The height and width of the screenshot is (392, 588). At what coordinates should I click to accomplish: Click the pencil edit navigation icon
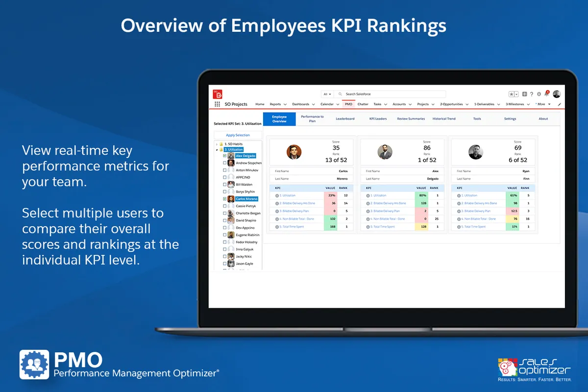coord(560,104)
